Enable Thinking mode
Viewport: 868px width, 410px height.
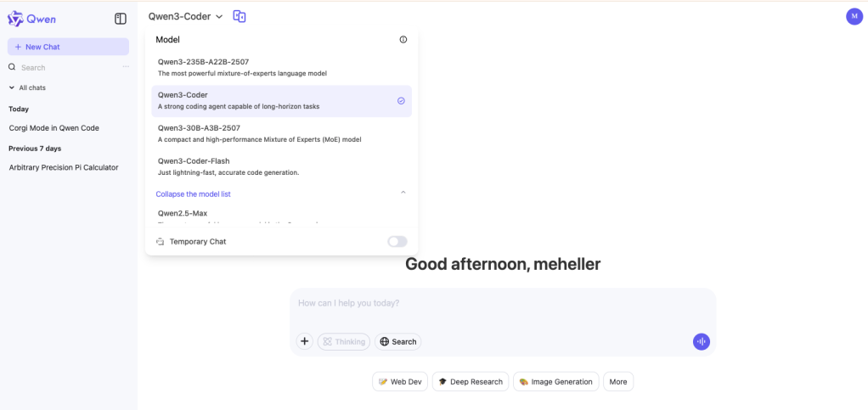coord(344,341)
